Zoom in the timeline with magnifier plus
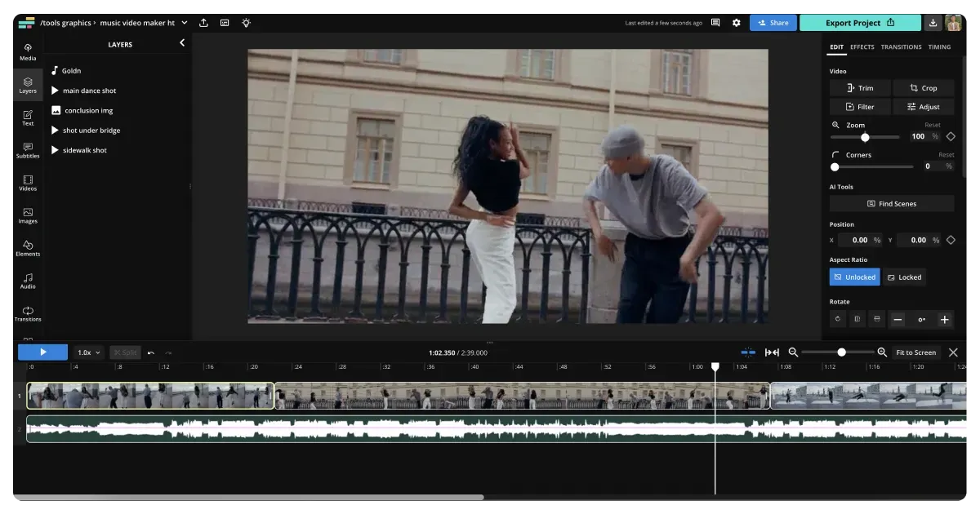Screen dimensions: 980x514 pos(882,352)
